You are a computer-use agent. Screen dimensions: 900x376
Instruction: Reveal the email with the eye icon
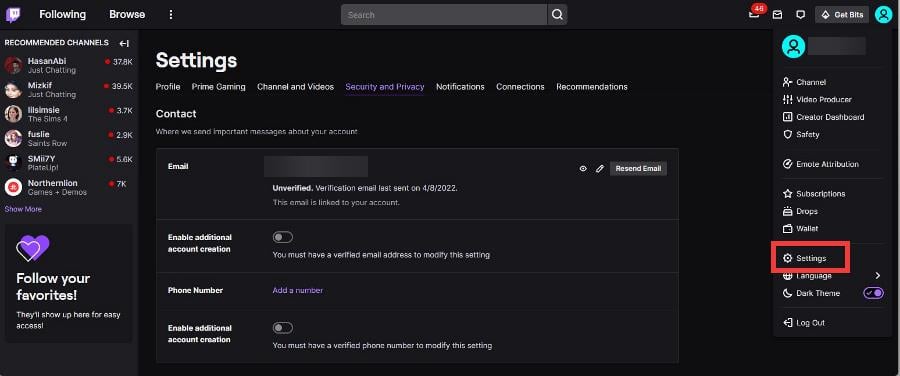(x=583, y=169)
